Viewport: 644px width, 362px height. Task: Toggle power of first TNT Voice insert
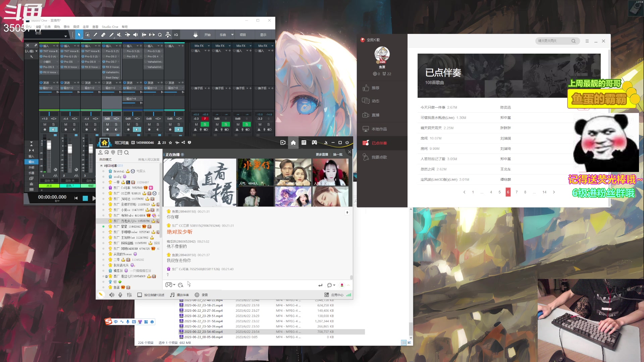41,51
